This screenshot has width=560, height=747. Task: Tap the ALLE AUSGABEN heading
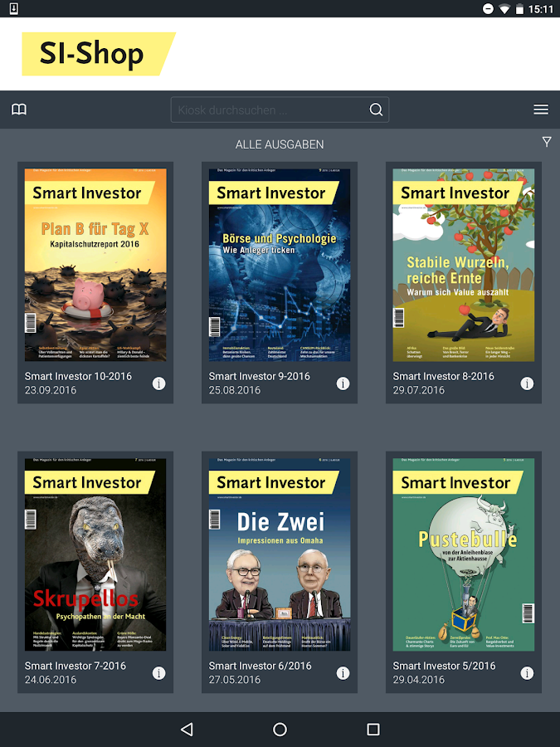(280, 144)
